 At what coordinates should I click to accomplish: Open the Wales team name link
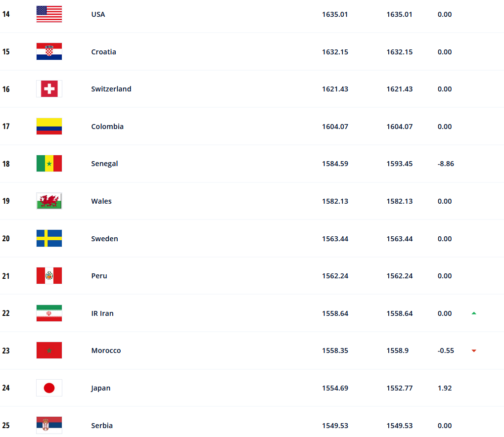[101, 201]
